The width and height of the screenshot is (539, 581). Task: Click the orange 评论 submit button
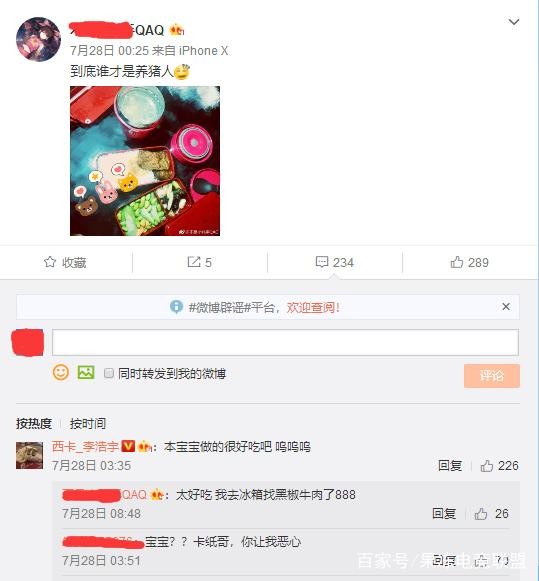click(x=492, y=376)
